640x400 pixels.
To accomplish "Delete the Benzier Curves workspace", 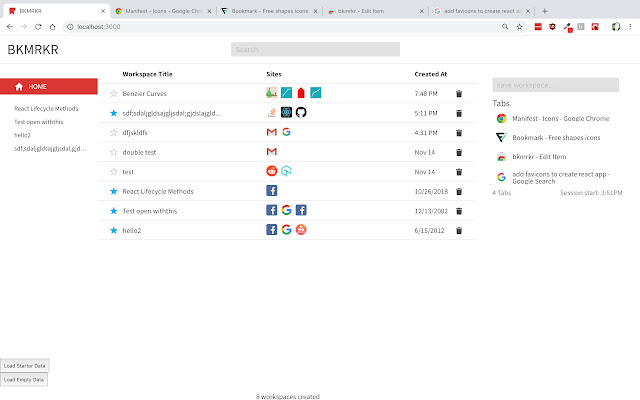I will pos(459,93).
